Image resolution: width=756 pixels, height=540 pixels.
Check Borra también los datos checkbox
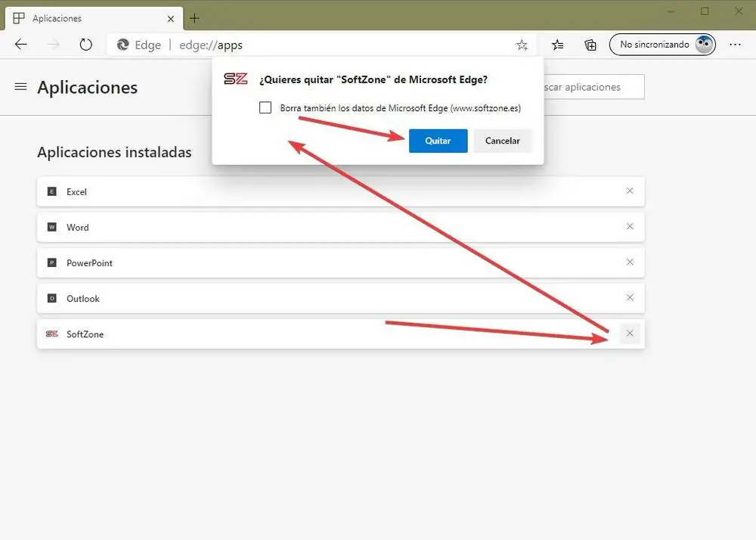[x=265, y=107]
